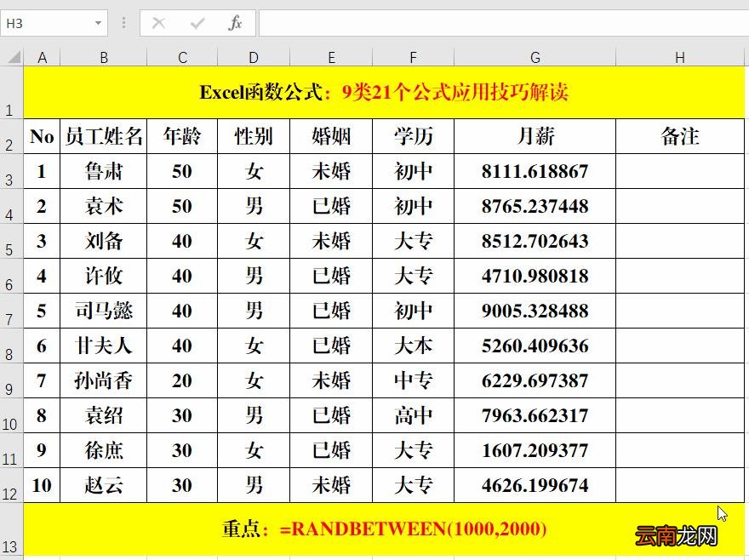Click salary cell 4626.199674

coord(535,485)
